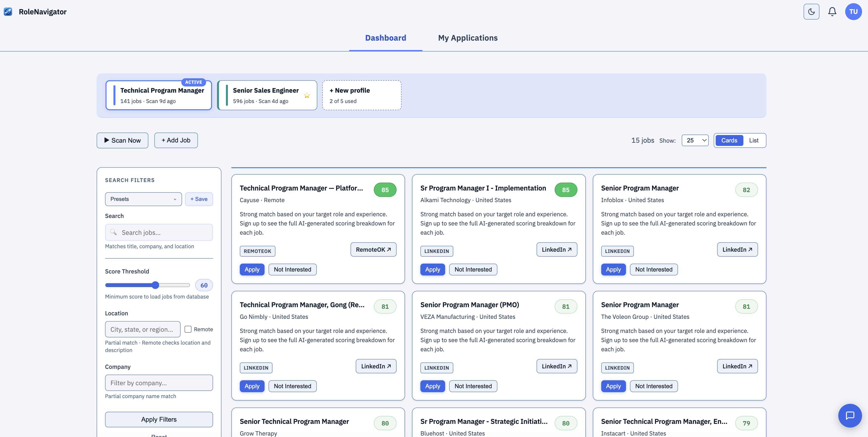The image size is (868, 437).
Task: Click the Instacart Senior Technical Program Manager title
Action: (x=664, y=421)
